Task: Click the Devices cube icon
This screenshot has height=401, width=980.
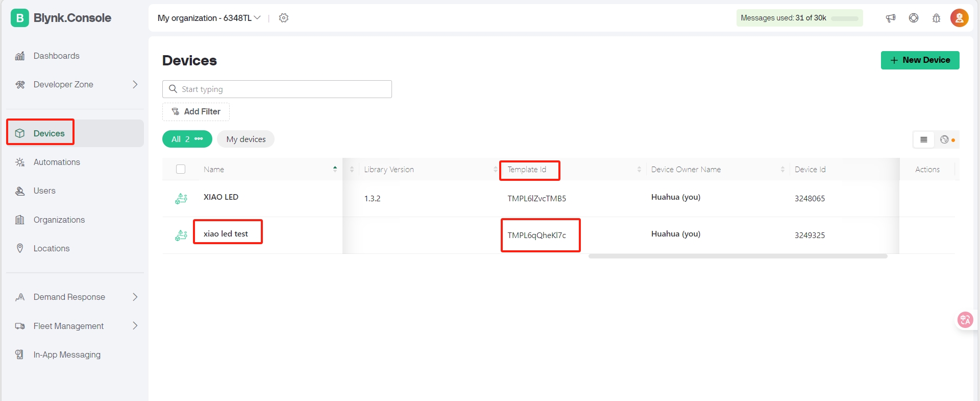Action: tap(20, 133)
